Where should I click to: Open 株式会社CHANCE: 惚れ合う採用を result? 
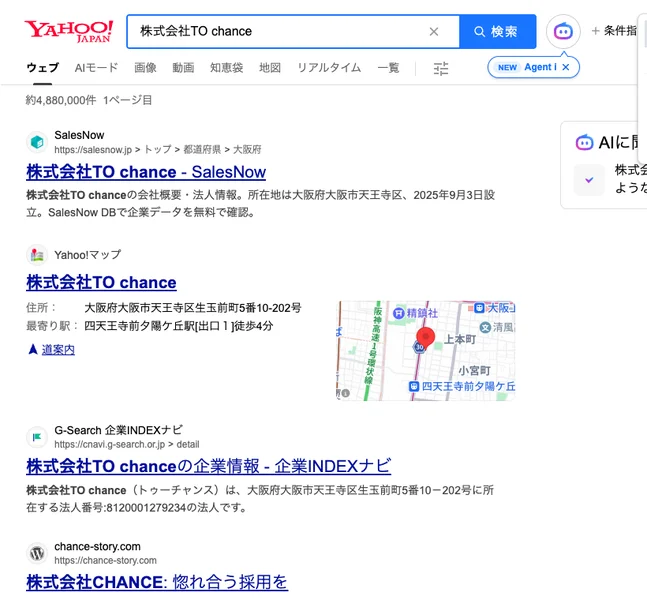[157, 582]
